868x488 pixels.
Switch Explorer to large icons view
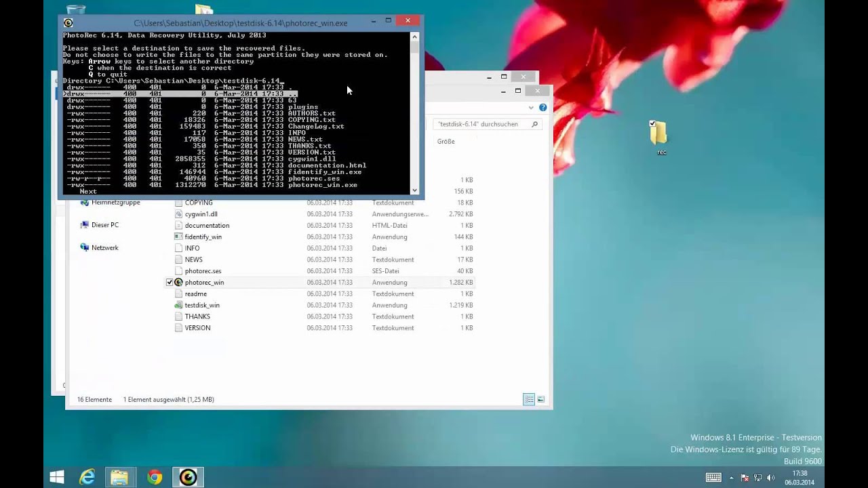pyautogui.click(x=541, y=399)
